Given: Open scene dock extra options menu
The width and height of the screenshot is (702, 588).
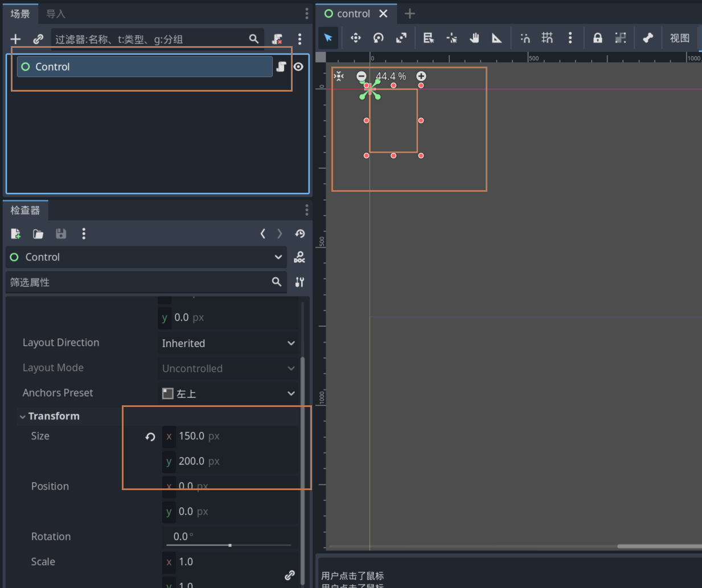Looking at the screenshot, I should click(299, 39).
